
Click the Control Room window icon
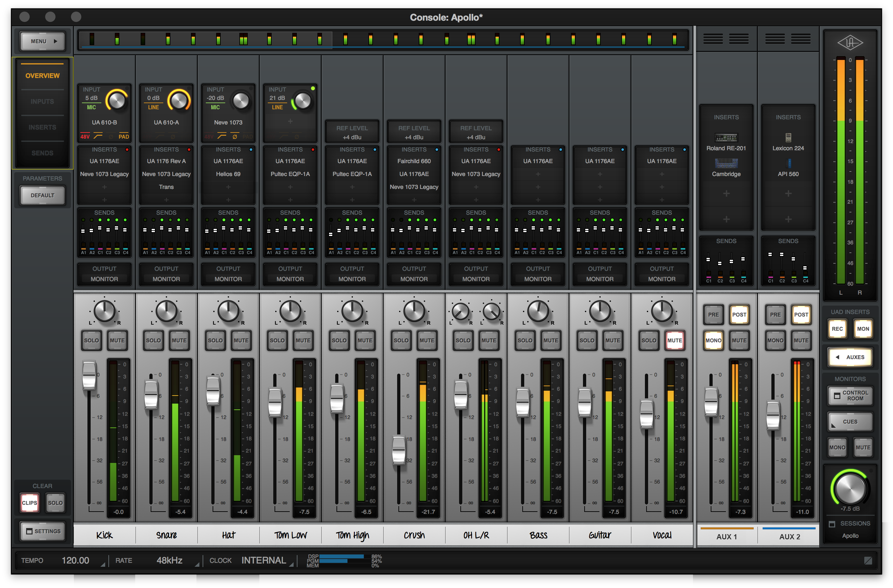(x=837, y=396)
